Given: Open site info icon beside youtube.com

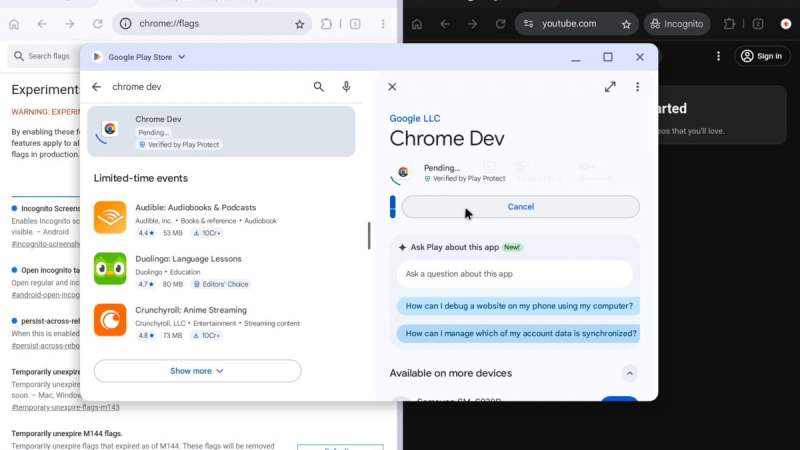Looking at the screenshot, I should pos(528,24).
